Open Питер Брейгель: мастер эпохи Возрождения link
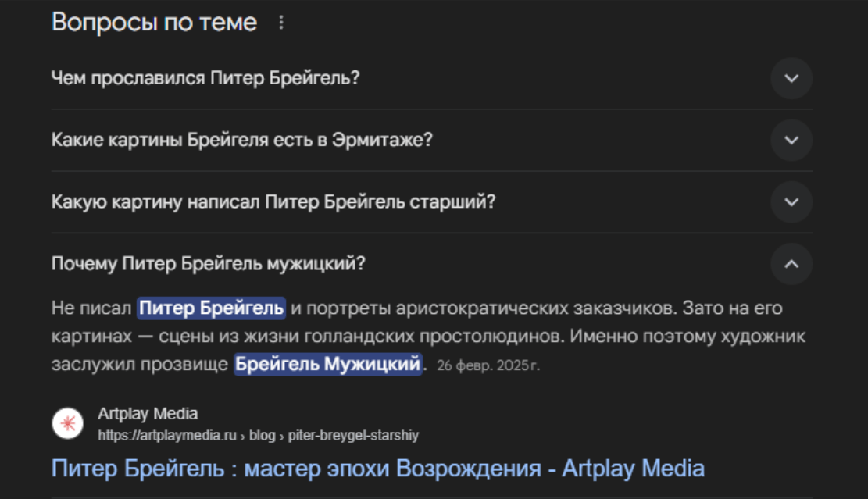 (x=378, y=469)
